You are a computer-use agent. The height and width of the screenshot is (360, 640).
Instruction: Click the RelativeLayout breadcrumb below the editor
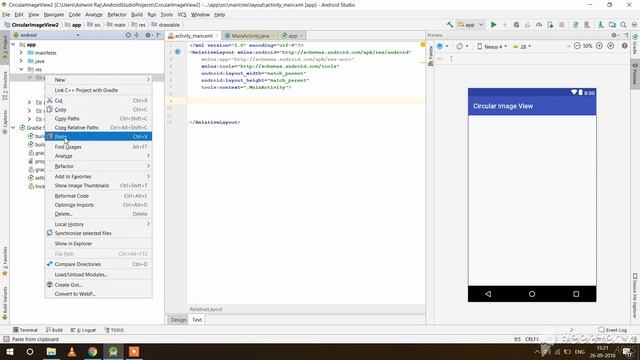point(206,309)
